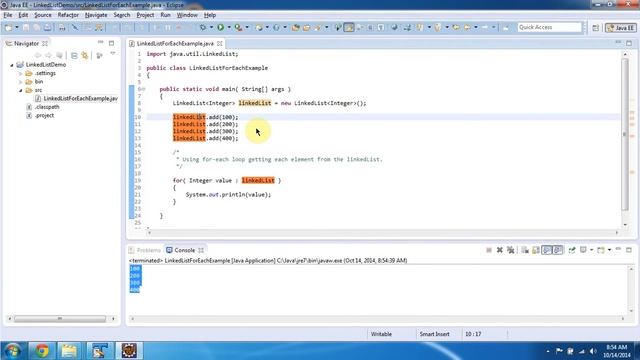Click the volume icon in system tray

(593, 351)
